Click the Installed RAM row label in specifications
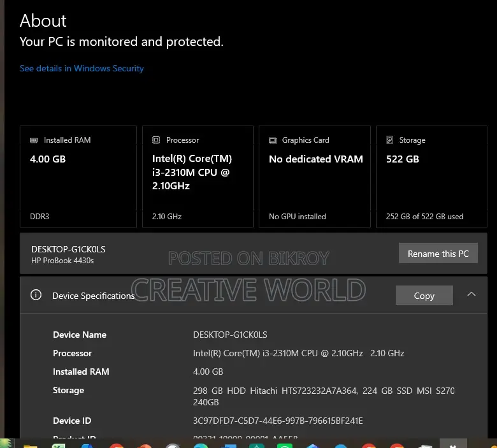 [81, 372]
